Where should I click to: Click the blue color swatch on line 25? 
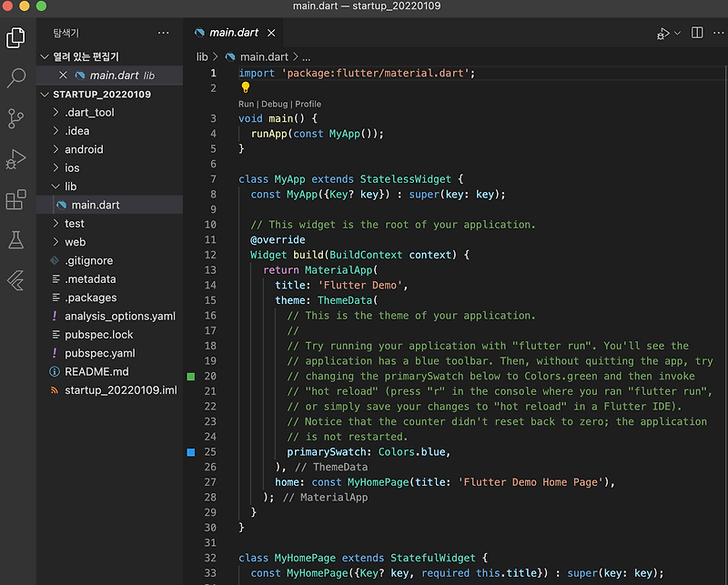pos(191,452)
